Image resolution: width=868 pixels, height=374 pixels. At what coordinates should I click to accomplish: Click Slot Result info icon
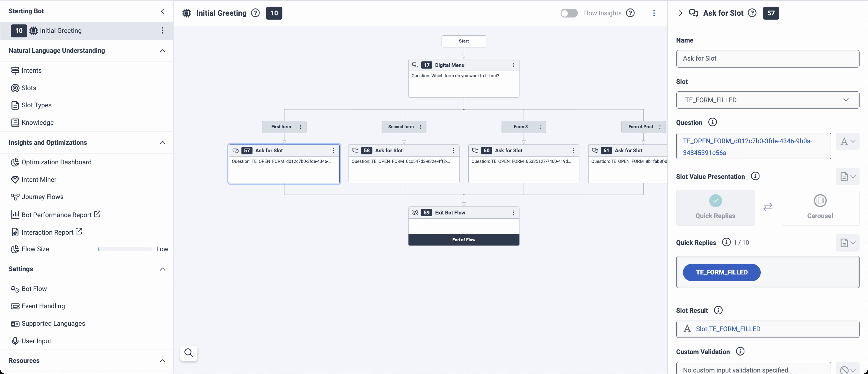click(718, 310)
